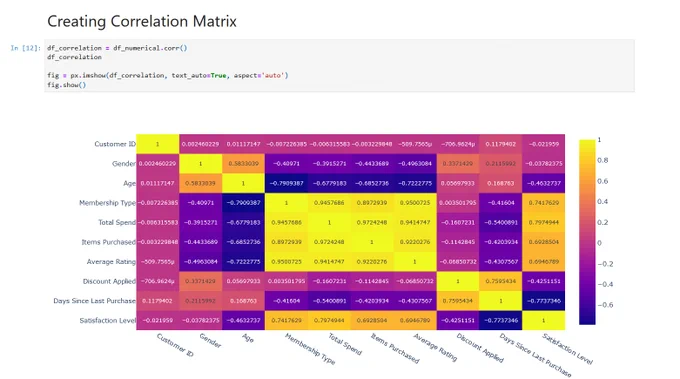Click the rotated Average Rating x-axis label
Screen dimensions: 680x379
point(435,347)
